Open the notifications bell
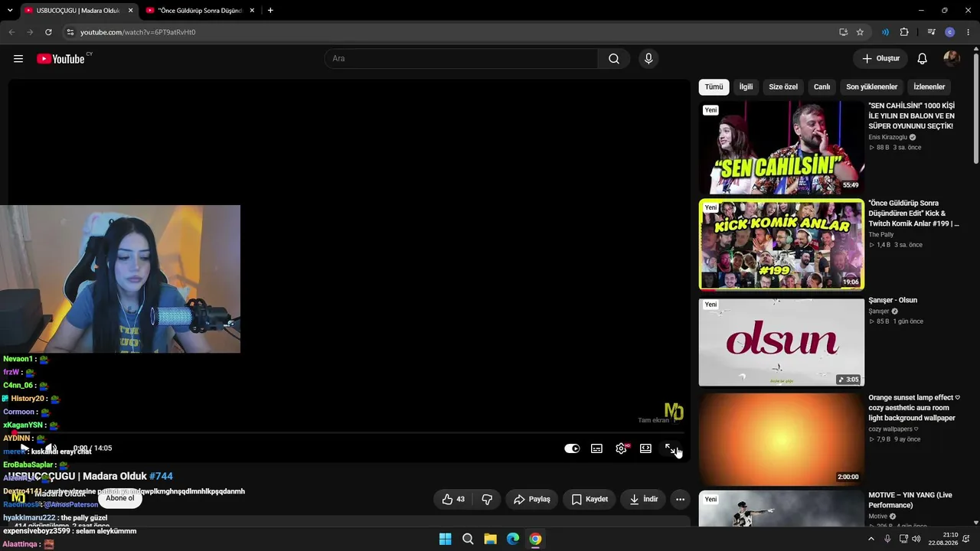The image size is (980, 551). (x=923, y=59)
